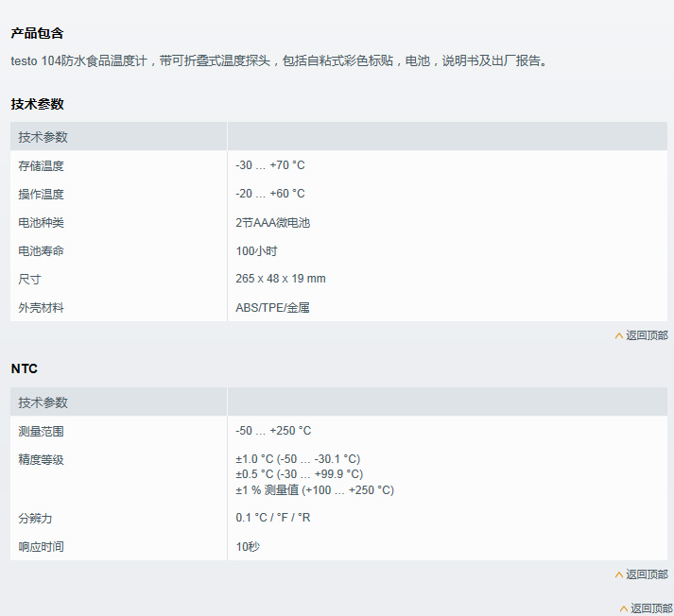Click the dimension value 265 x 48 x 19 mm
Viewport: 674px width, 616px height.
281,279
